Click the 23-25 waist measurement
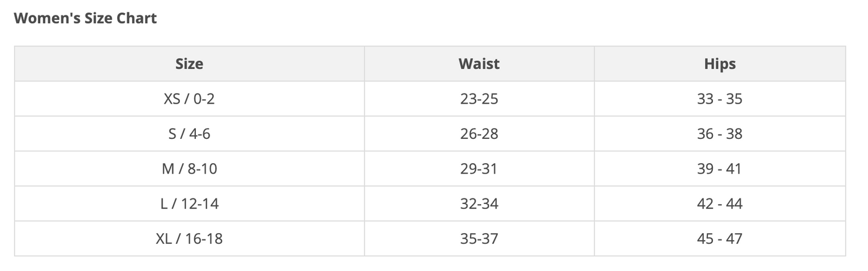 tap(479, 99)
